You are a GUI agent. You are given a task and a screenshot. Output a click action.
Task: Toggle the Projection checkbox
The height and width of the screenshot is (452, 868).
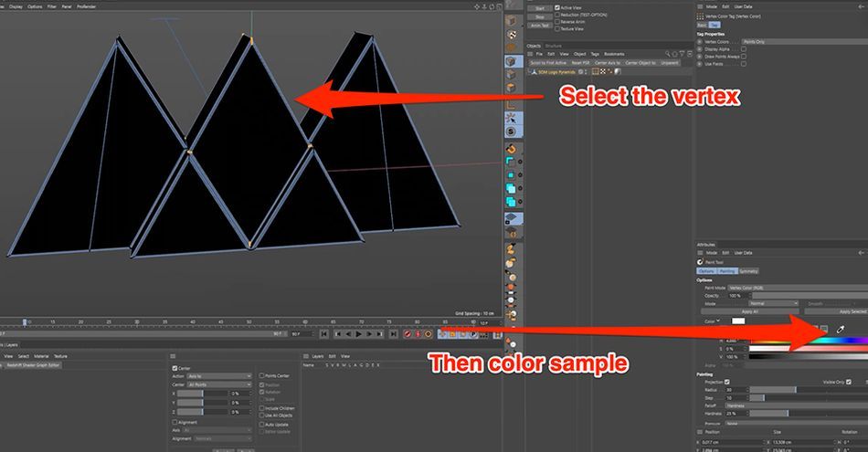pyautogui.click(x=727, y=382)
